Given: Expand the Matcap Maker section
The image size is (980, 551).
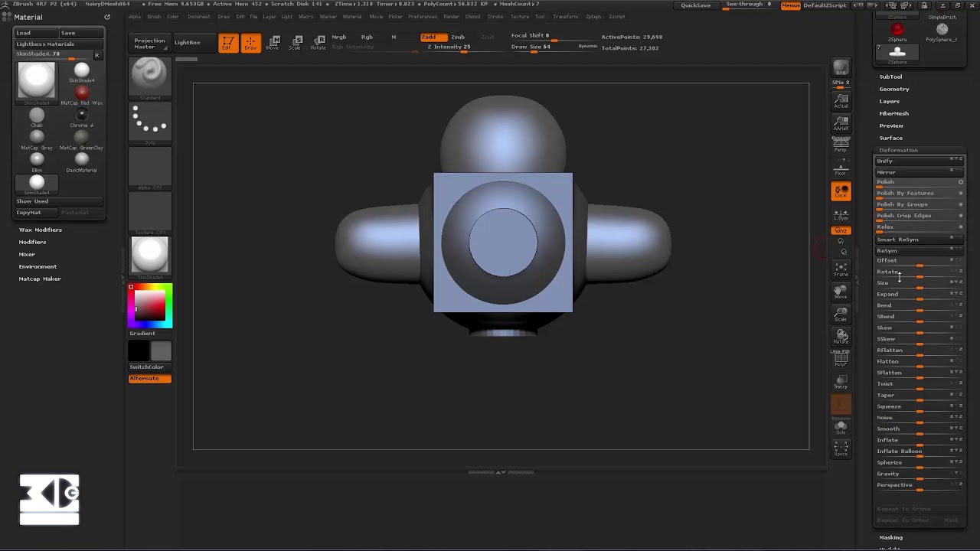Looking at the screenshot, I should 40,279.
